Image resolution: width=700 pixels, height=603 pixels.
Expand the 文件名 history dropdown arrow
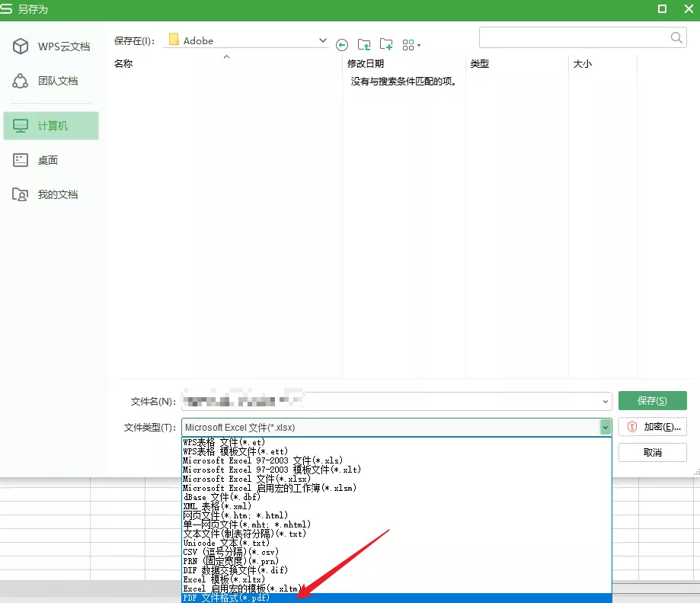[x=606, y=401]
